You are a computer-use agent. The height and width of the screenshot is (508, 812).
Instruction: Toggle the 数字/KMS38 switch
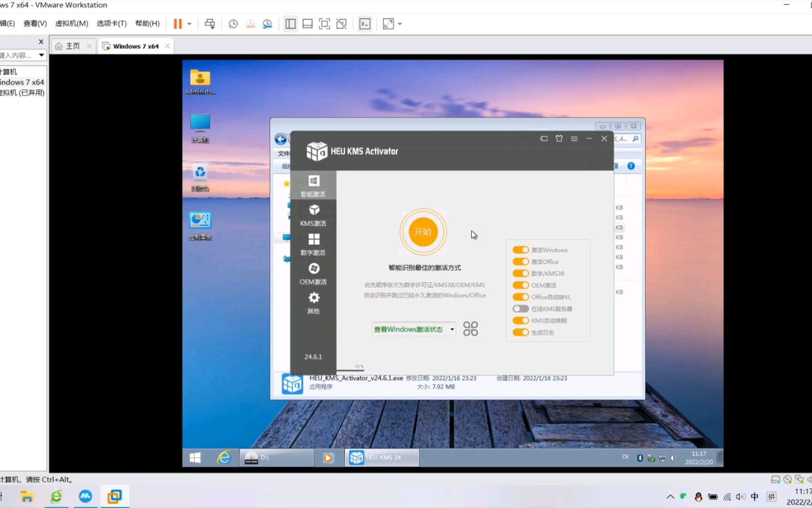520,273
